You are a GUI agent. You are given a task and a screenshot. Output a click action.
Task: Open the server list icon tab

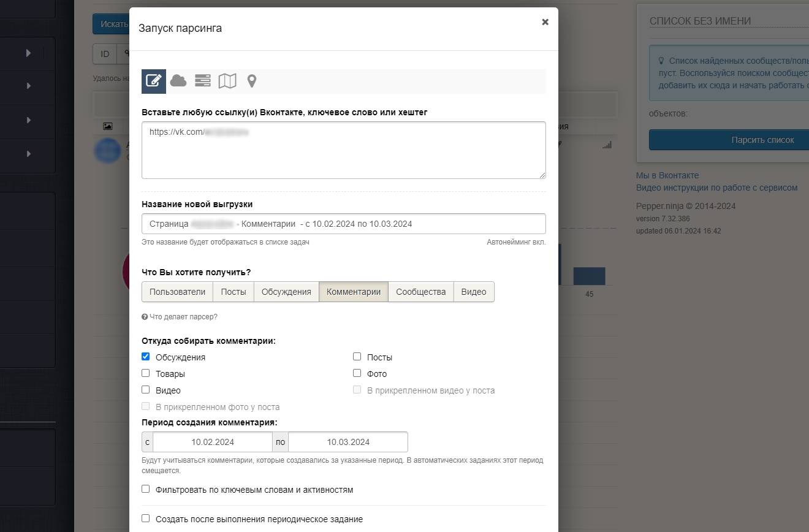click(203, 81)
